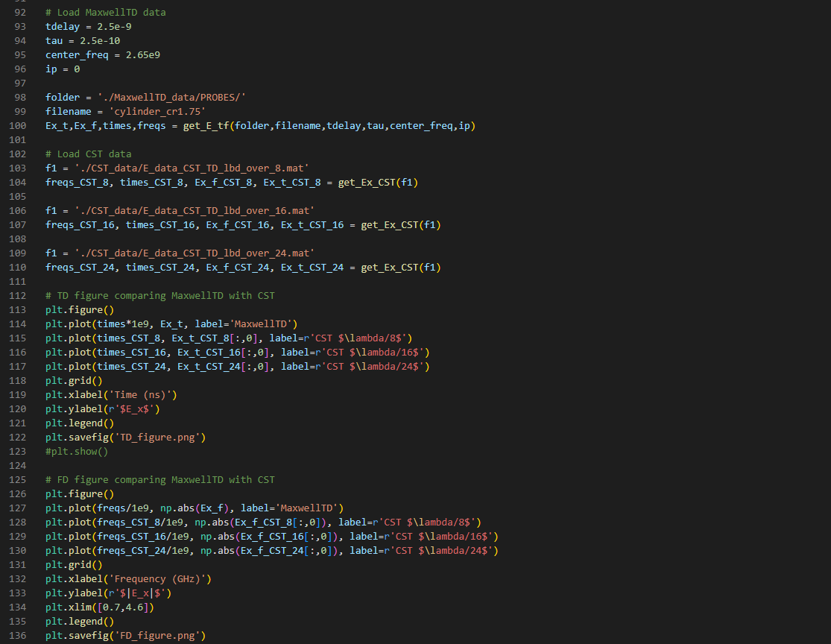Viewport: 831px width, 644px height.
Task: Click the '# TD figure comparing' comment
Action: [x=160, y=296]
